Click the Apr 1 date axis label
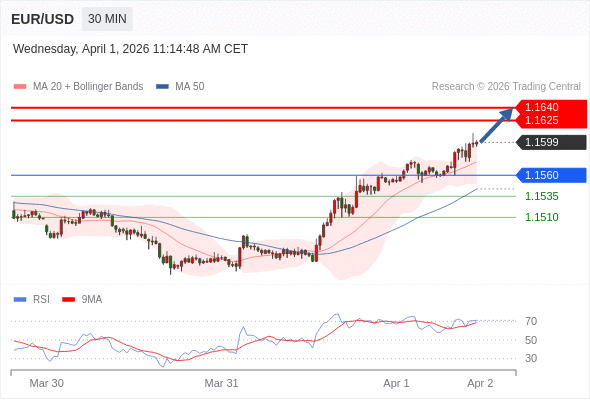Viewport: 590px width, 400px height. click(x=396, y=383)
